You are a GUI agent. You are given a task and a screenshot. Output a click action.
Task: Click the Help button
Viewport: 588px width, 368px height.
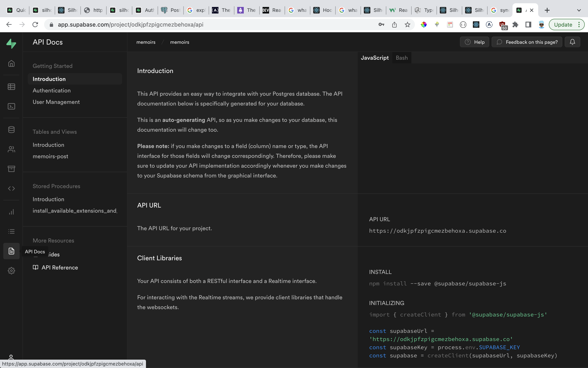coord(474,42)
